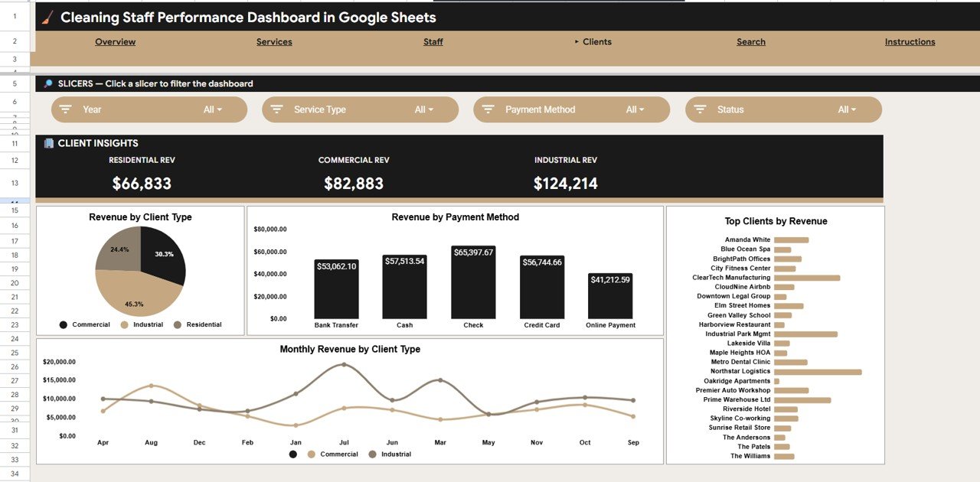Click the ClearTech Manufacturing revenue bar
Screen dimensions: 980x482
(807, 278)
